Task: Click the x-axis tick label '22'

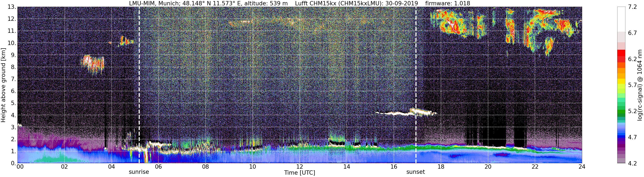Action: tap(535, 167)
